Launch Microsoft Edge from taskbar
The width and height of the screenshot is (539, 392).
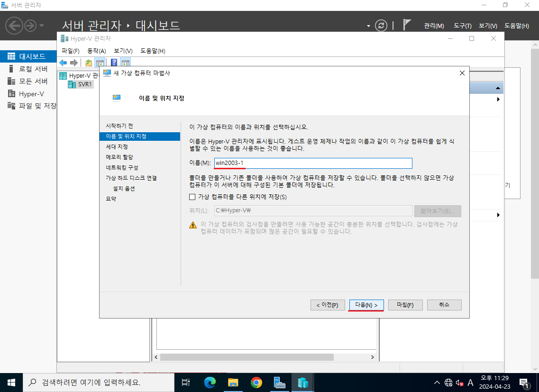[210, 383]
